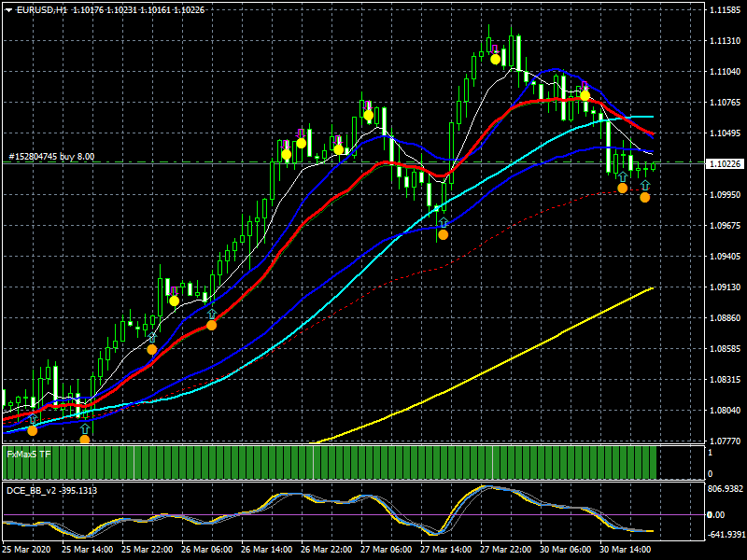Select the FxMax5 TF indicator label
747x560 pixels.
[29, 455]
